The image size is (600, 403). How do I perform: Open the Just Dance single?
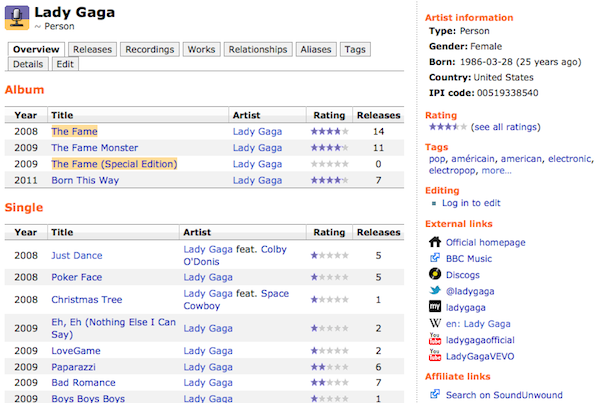click(77, 255)
